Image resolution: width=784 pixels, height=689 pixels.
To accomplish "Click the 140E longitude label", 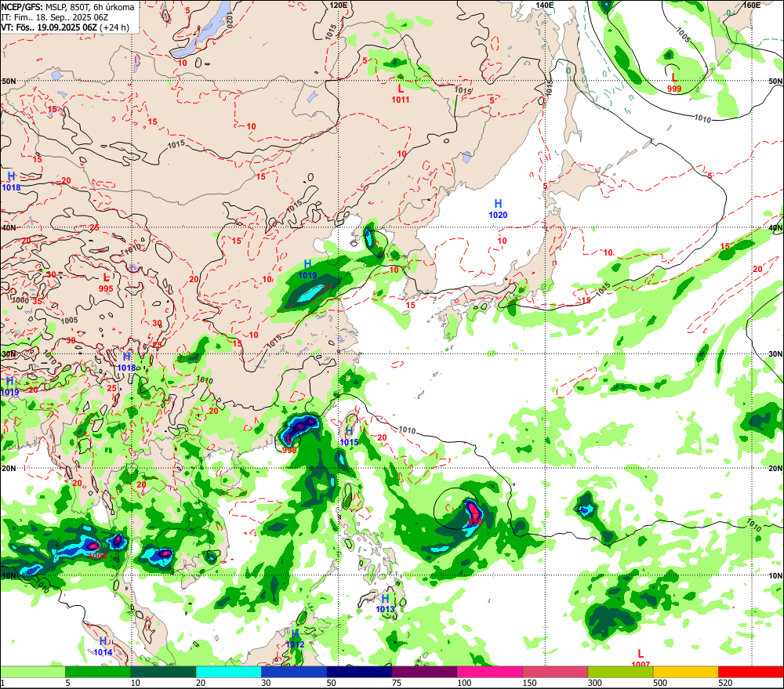I will tap(546, 5).
